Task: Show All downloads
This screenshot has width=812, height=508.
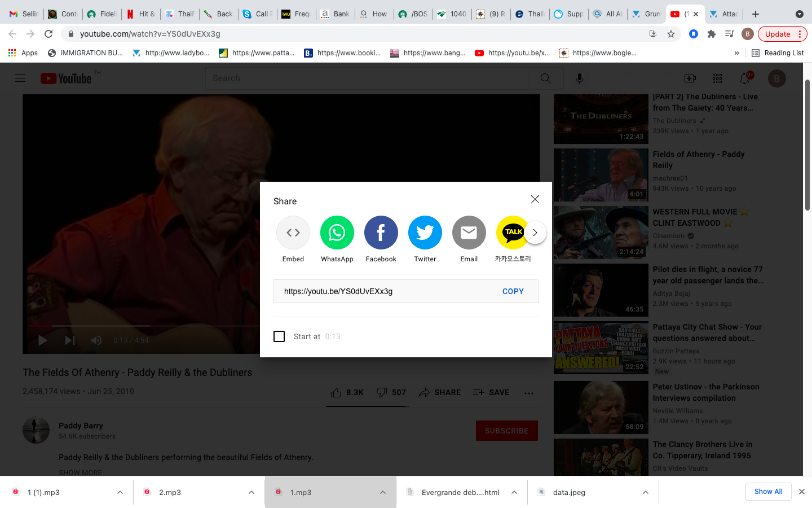Action: pyautogui.click(x=768, y=492)
